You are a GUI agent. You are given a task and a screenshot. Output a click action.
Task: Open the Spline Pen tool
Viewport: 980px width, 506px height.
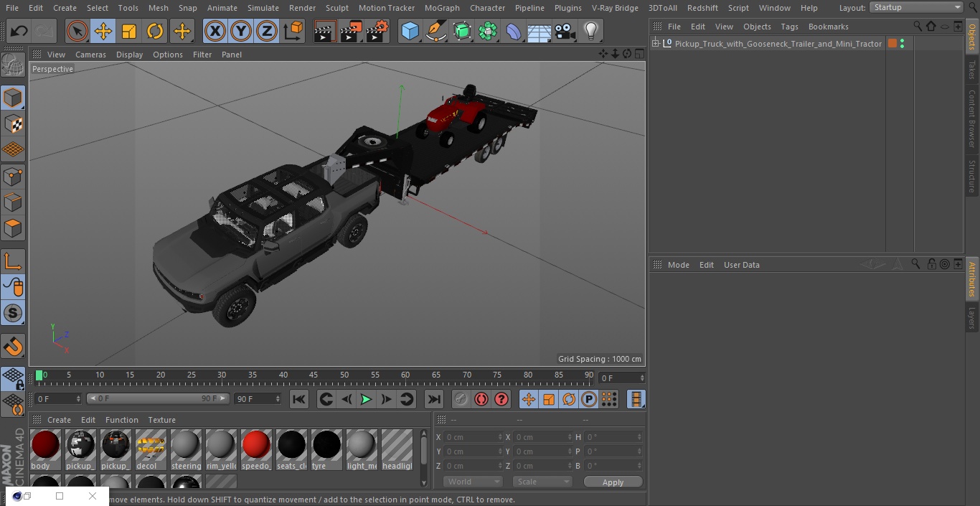click(435, 32)
